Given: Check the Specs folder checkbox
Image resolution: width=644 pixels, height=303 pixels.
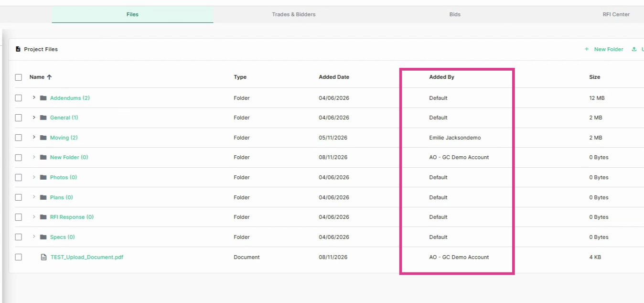Looking at the screenshot, I should [18, 237].
